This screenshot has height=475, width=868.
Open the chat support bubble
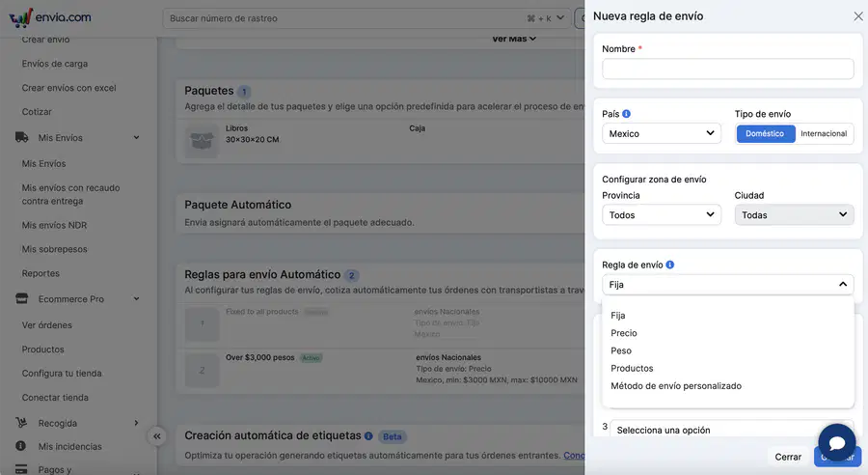pos(837,442)
